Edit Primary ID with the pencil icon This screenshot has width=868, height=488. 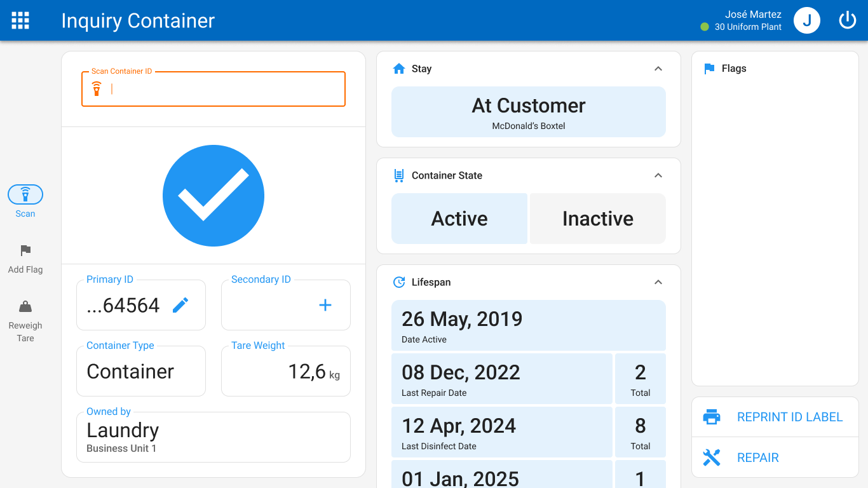pos(180,305)
